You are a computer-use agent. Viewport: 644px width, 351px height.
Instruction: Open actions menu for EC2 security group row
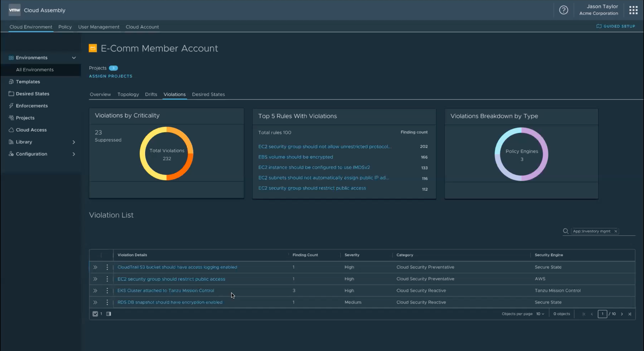[107, 279]
